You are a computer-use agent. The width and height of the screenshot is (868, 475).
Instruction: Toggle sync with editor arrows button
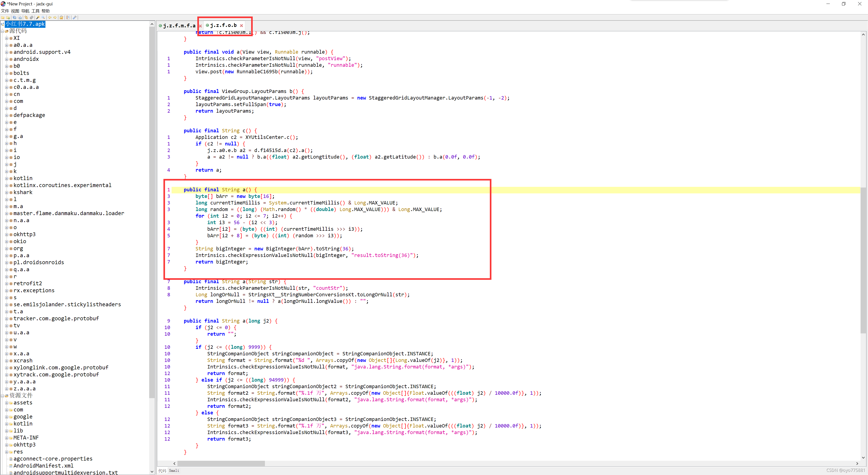click(x=26, y=18)
